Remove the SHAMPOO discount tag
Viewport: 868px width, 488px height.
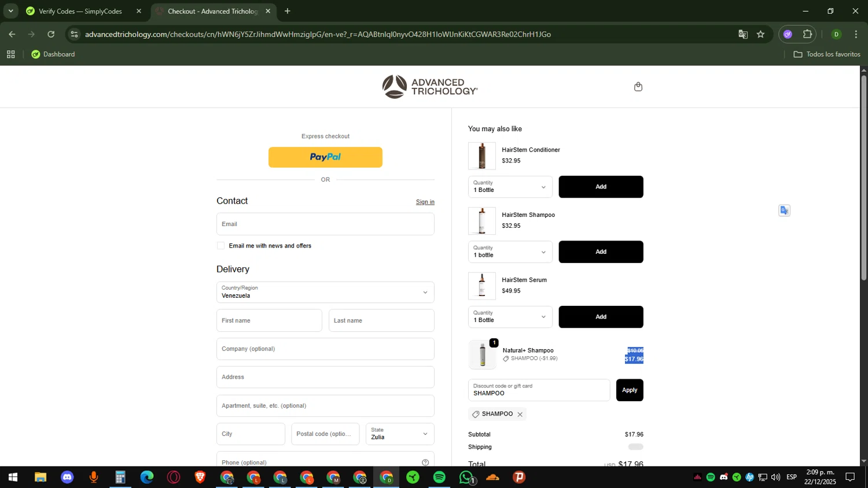(520, 415)
